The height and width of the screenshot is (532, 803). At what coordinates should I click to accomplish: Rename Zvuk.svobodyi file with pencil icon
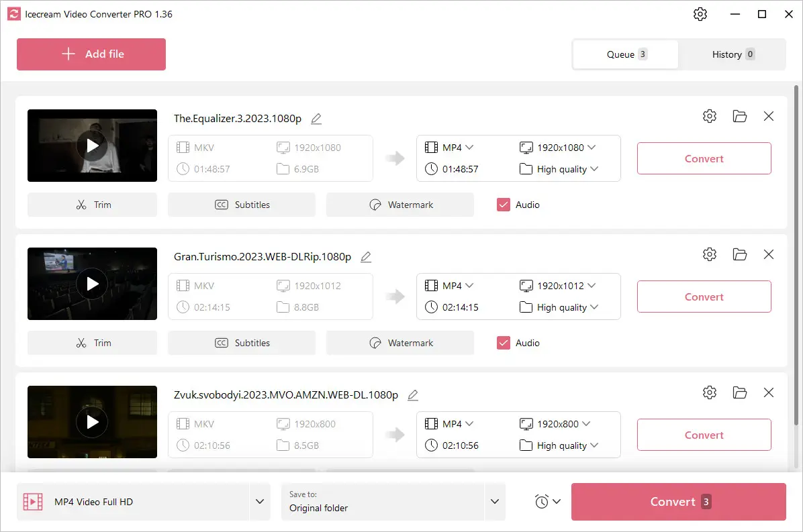(413, 395)
